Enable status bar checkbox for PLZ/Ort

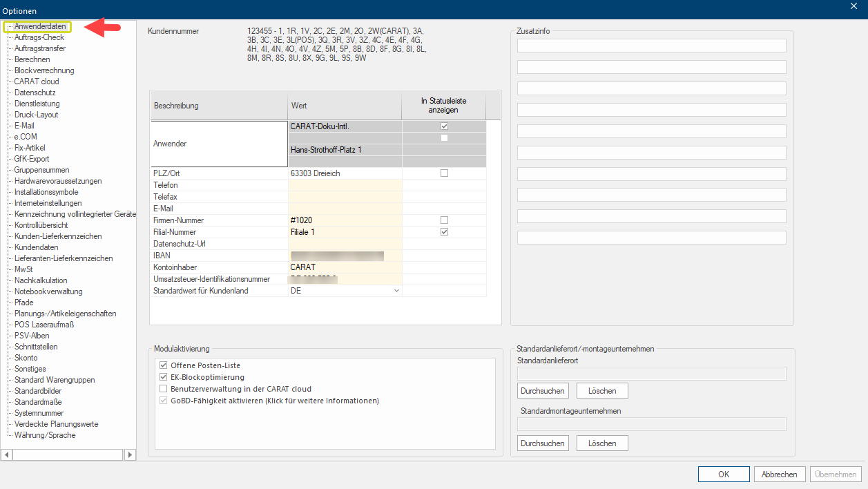tap(444, 173)
